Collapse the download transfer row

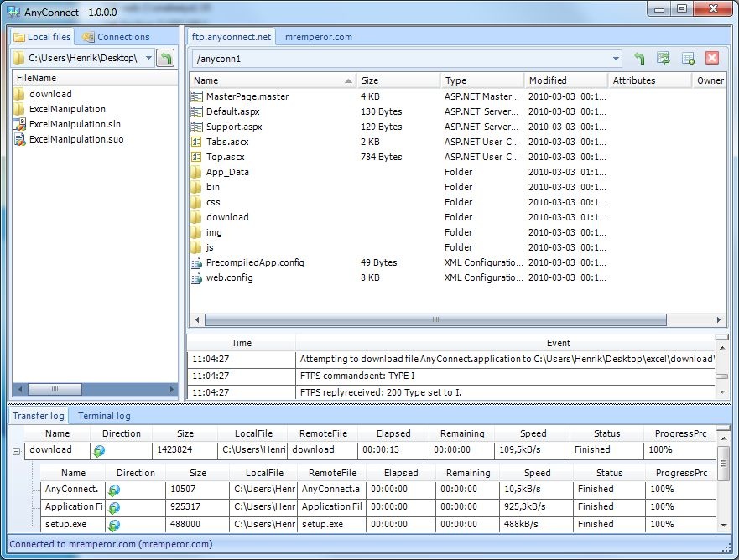pyautogui.click(x=17, y=451)
